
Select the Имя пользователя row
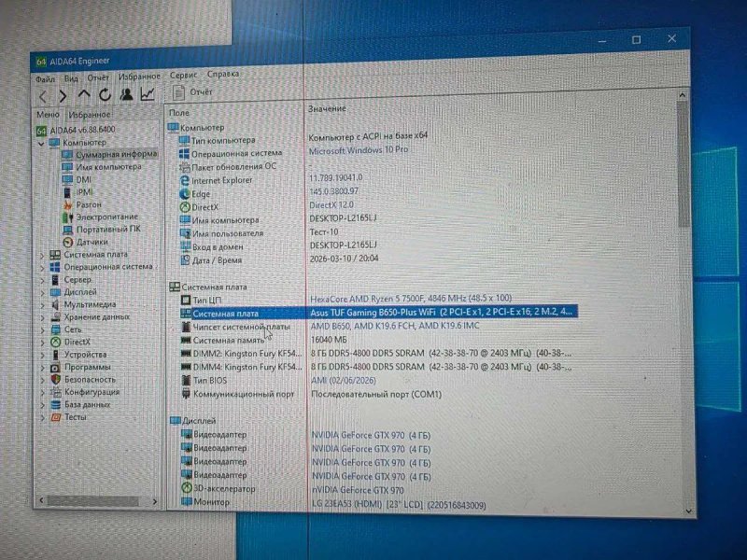tap(260, 232)
